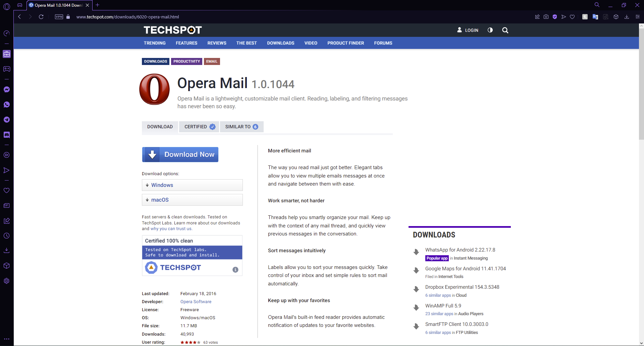Open PRODUCT FINDER menu item
Screen dimensions: 644x346
click(345, 43)
